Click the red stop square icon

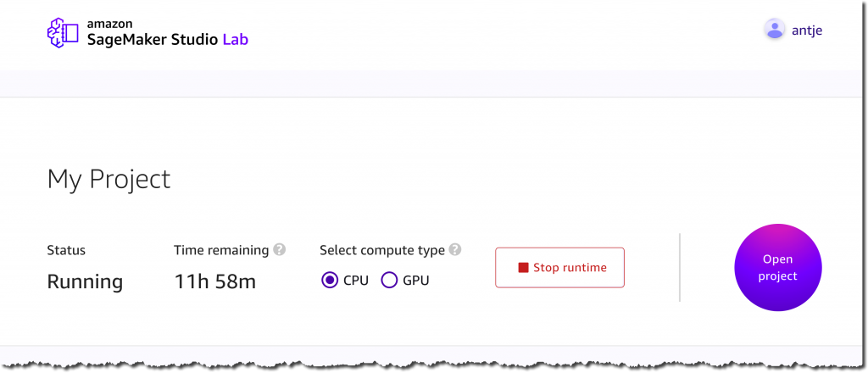point(523,268)
